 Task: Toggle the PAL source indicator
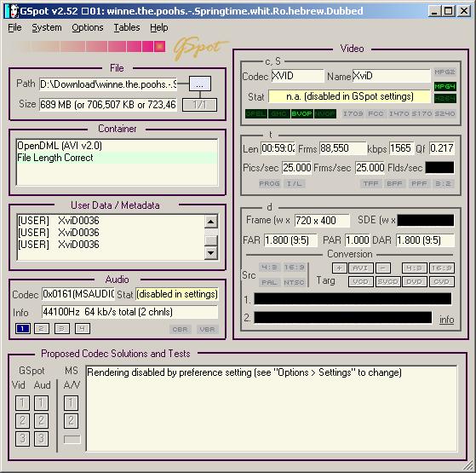(269, 282)
